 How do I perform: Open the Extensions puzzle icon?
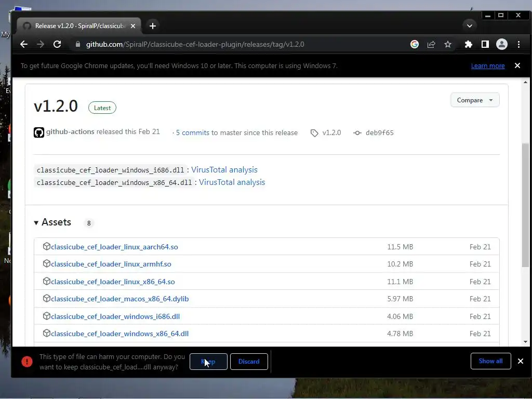pyautogui.click(x=468, y=44)
